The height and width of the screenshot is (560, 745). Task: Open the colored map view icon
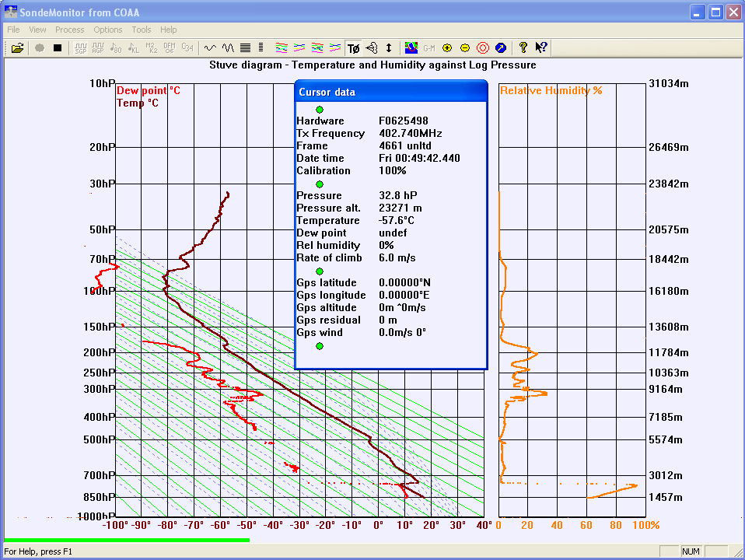pyautogui.click(x=411, y=47)
